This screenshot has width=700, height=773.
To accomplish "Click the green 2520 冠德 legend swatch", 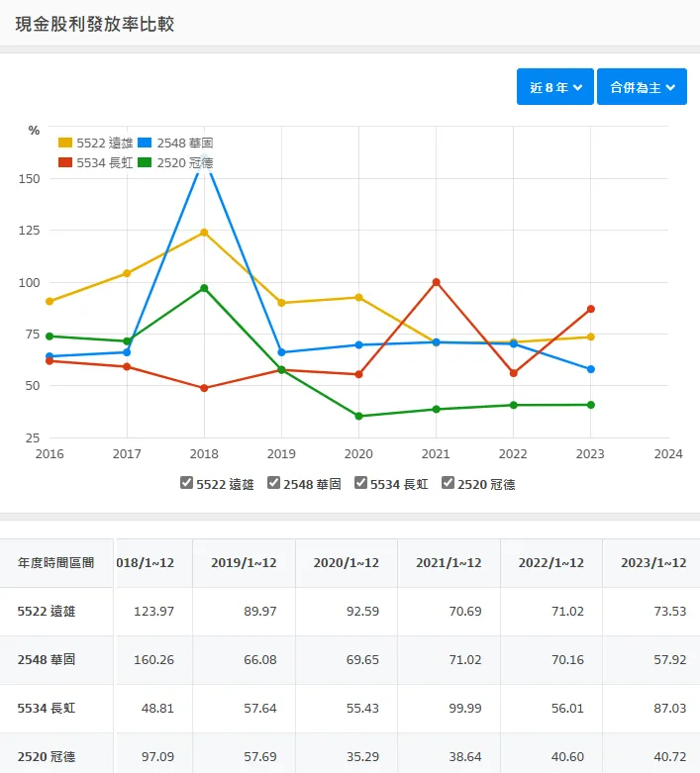I will tap(145, 162).
